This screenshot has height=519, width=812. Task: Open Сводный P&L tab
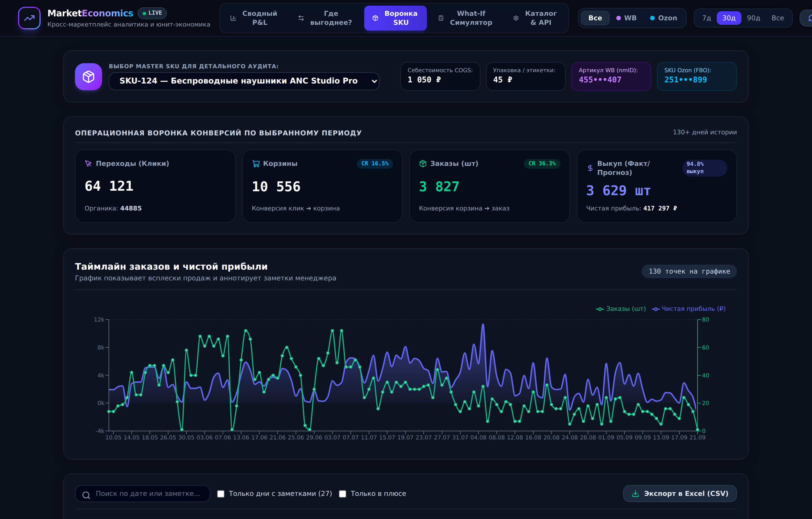pos(254,18)
